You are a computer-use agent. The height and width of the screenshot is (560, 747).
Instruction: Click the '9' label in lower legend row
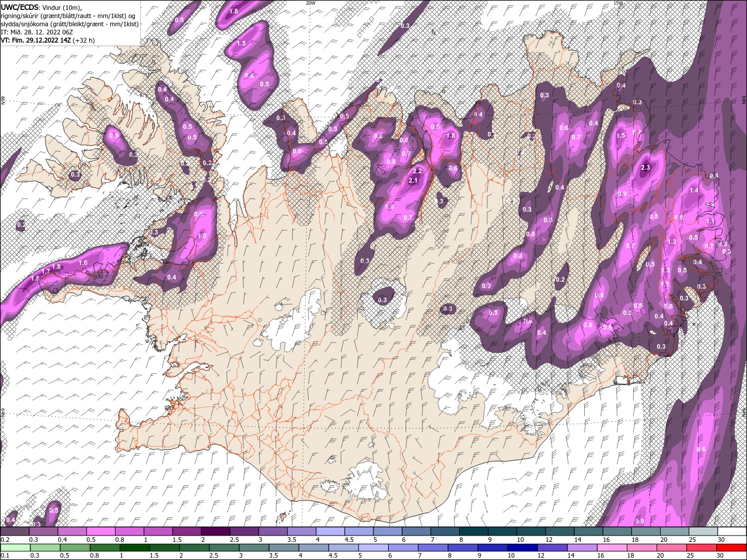[x=479, y=556]
